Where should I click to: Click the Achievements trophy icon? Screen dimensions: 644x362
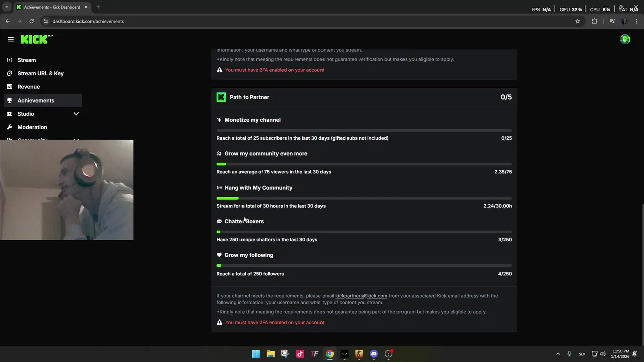tap(9, 100)
